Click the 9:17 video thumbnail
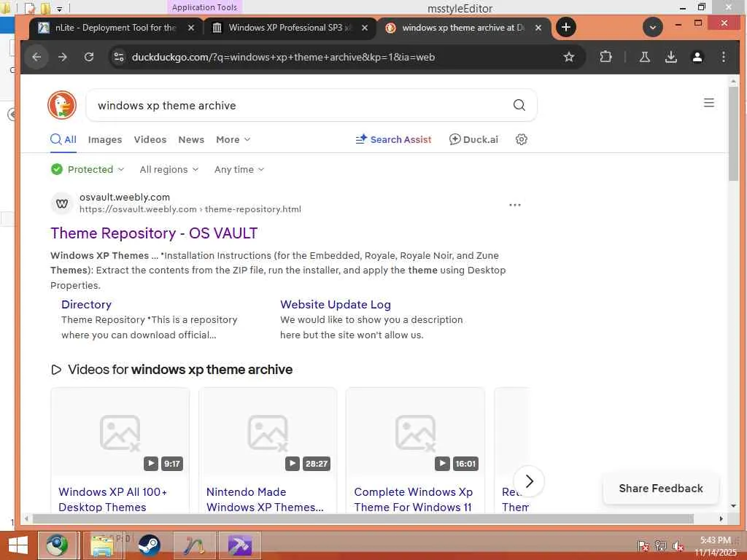The width and height of the screenshot is (747, 560). [x=120, y=432]
